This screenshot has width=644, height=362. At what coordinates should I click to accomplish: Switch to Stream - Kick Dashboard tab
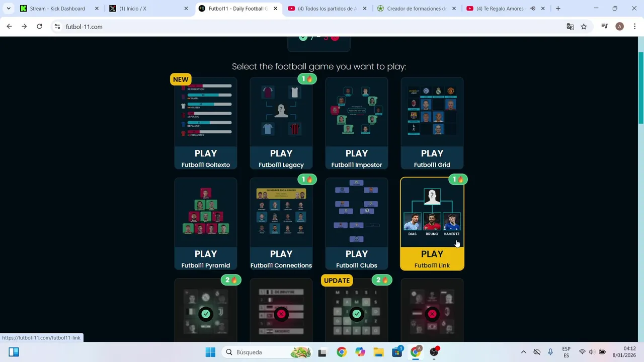59,9
